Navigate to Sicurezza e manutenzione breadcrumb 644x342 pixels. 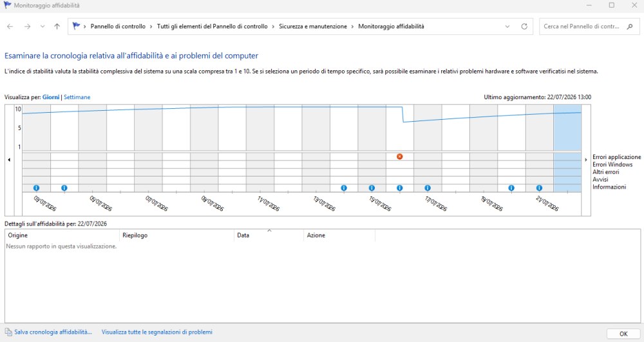[x=313, y=26]
